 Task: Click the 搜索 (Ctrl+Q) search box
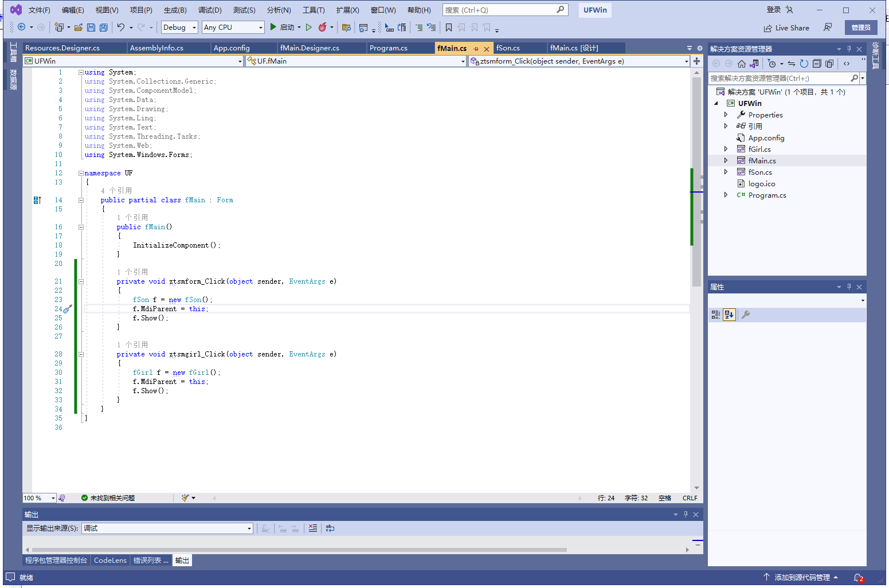coord(505,10)
